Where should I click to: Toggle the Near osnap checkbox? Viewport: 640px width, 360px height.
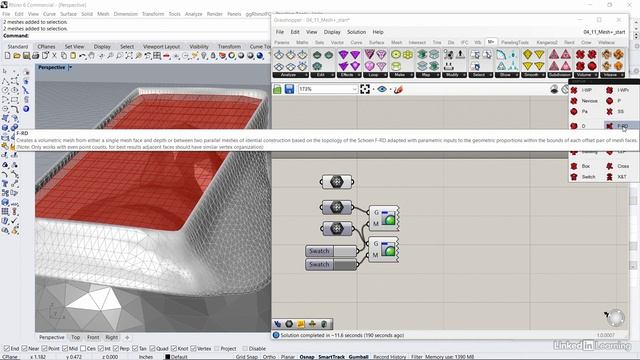tap(24, 349)
